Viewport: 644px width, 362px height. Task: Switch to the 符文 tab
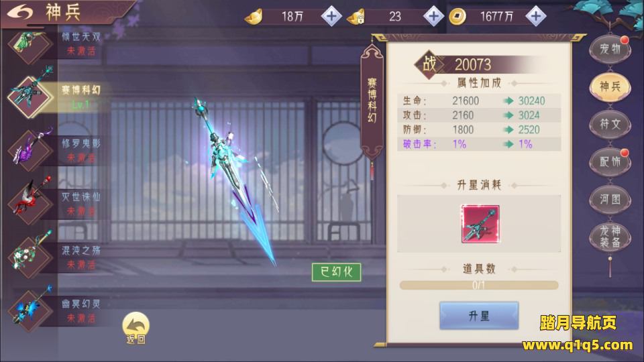[x=610, y=124]
